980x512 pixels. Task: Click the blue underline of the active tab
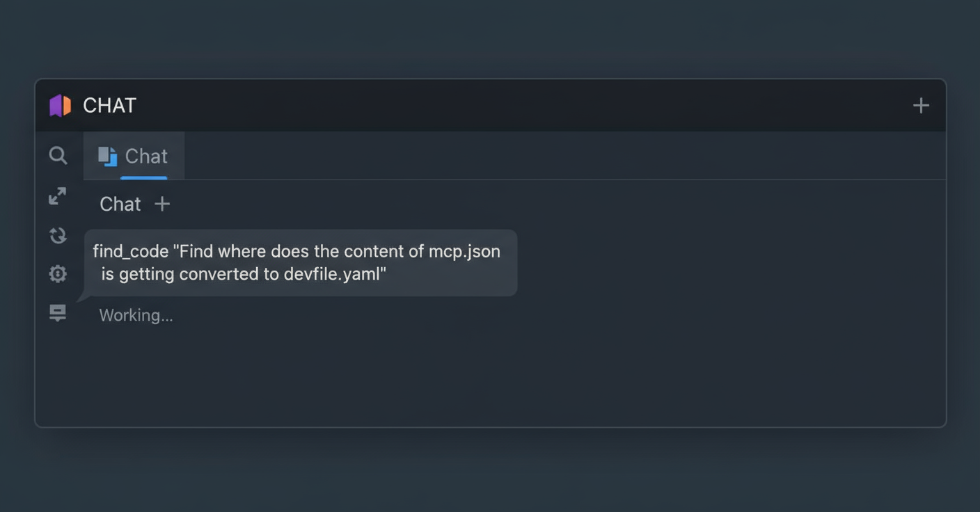(x=143, y=178)
